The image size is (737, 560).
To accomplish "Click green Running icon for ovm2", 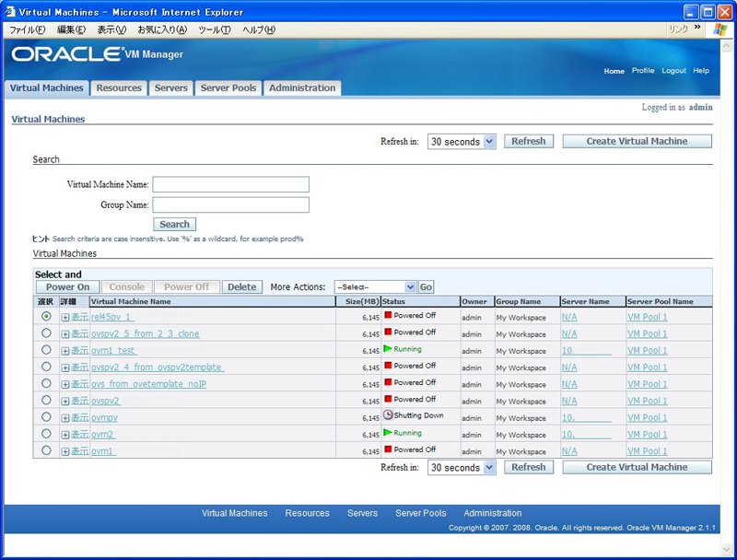I will (x=388, y=432).
